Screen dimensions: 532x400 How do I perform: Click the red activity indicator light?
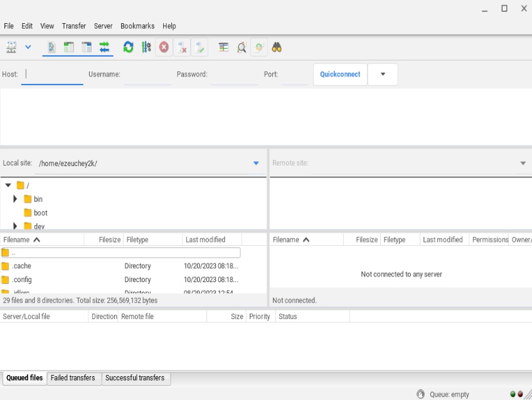point(520,394)
